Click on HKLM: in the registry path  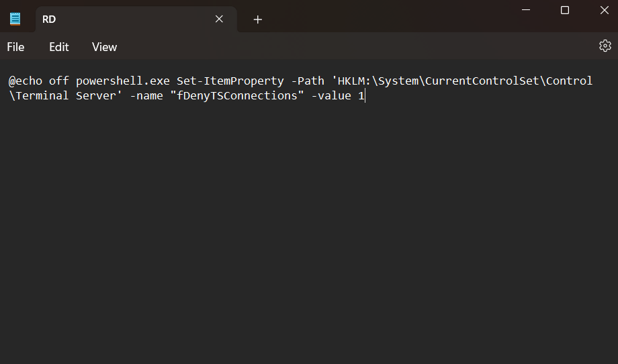(x=354, y=81)
